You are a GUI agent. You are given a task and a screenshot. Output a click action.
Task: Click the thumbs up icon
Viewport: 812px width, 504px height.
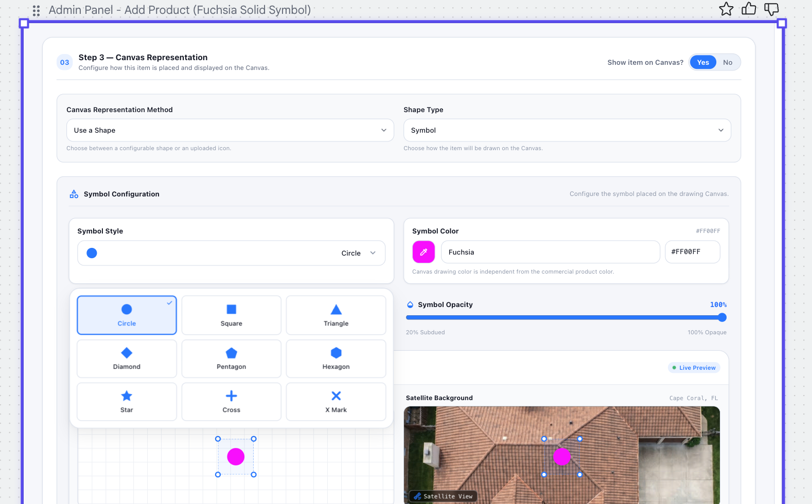pyautogui.click(x=749, y=9)
